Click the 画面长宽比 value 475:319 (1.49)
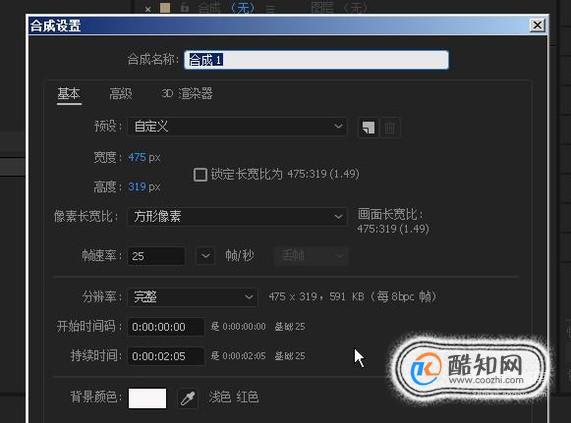This screenshot has height=423, width=571. click(393, 229)
